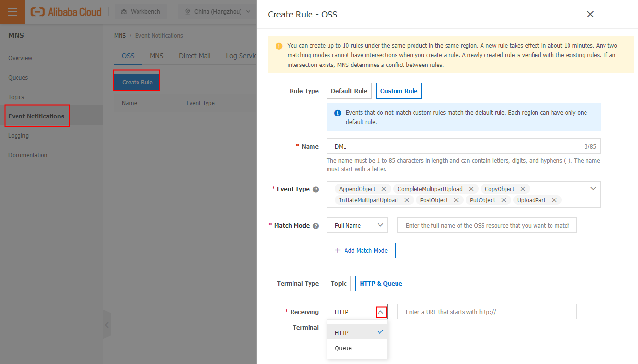Click the Match Mode help icon
Viewport: 638px width, 364px height.
tap(316, 226)
